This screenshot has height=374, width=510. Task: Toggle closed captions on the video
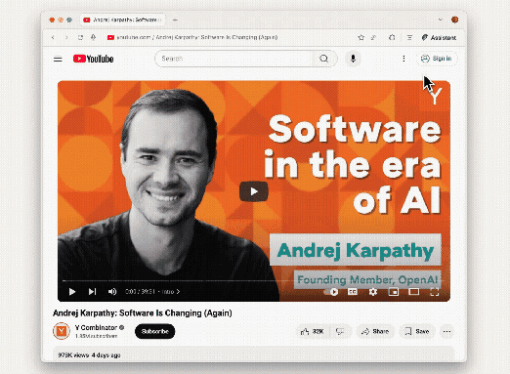point(353,292)
